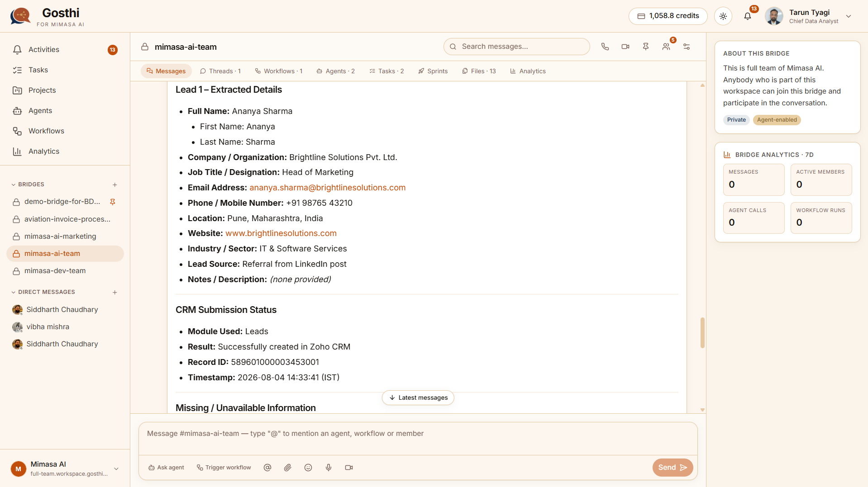Open Workflows in the left sidebar
The image size is (868, 487).
pyautogui.click(x=65, y=131)
